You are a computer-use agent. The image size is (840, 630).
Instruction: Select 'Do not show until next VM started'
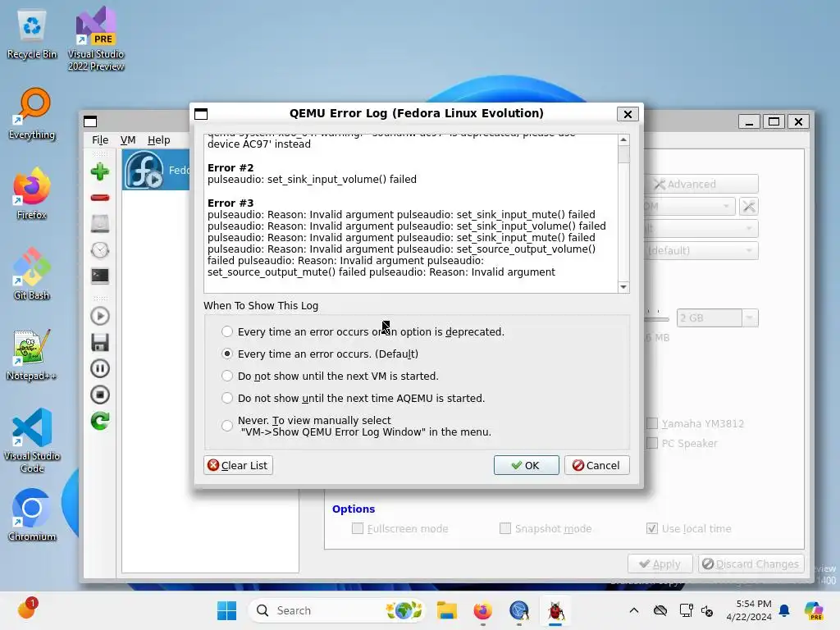227,376
